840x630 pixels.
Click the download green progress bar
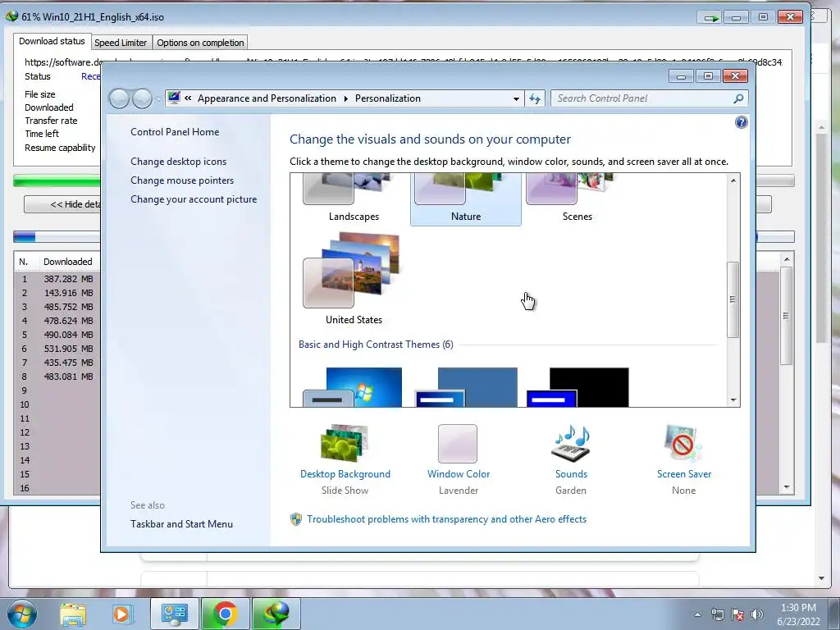point(57,180)
